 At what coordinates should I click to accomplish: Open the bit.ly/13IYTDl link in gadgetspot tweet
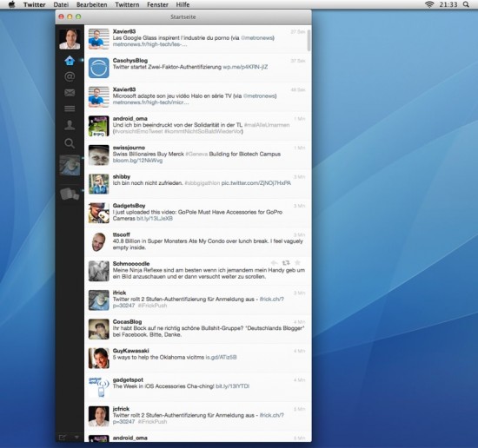(x=233, y=385)
